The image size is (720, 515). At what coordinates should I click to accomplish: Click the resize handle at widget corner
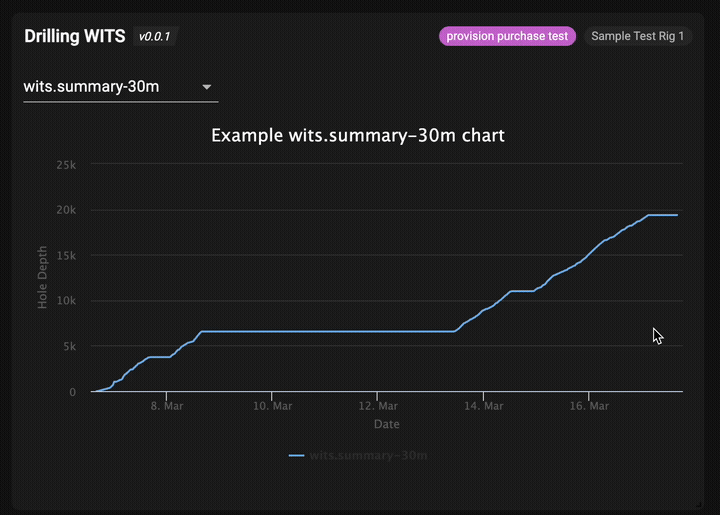coord(698,504)
